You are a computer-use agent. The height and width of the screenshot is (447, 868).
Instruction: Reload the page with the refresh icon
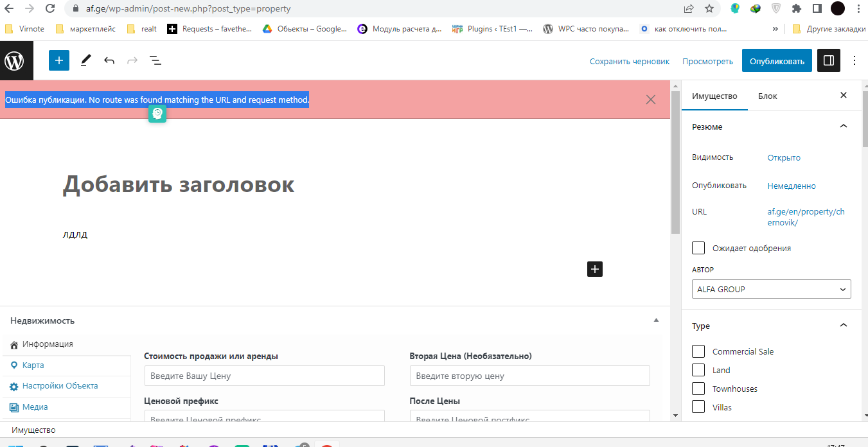coord(50,9)
